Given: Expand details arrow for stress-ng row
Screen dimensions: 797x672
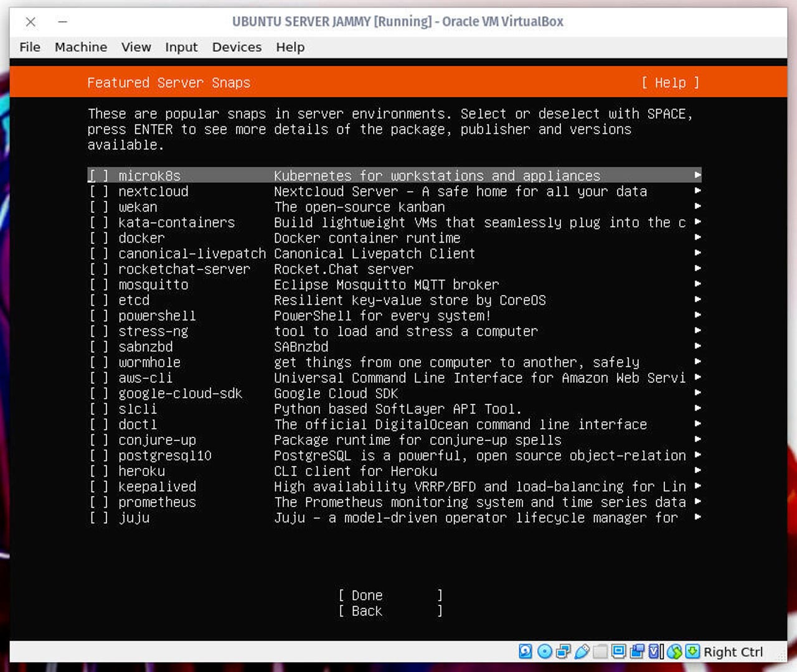Looking at the screenshot, I should (697, 330).
